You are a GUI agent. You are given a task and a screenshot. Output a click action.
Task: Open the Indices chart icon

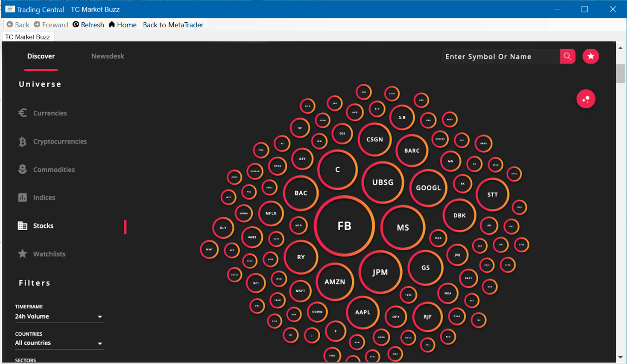[x=22, y=198]
